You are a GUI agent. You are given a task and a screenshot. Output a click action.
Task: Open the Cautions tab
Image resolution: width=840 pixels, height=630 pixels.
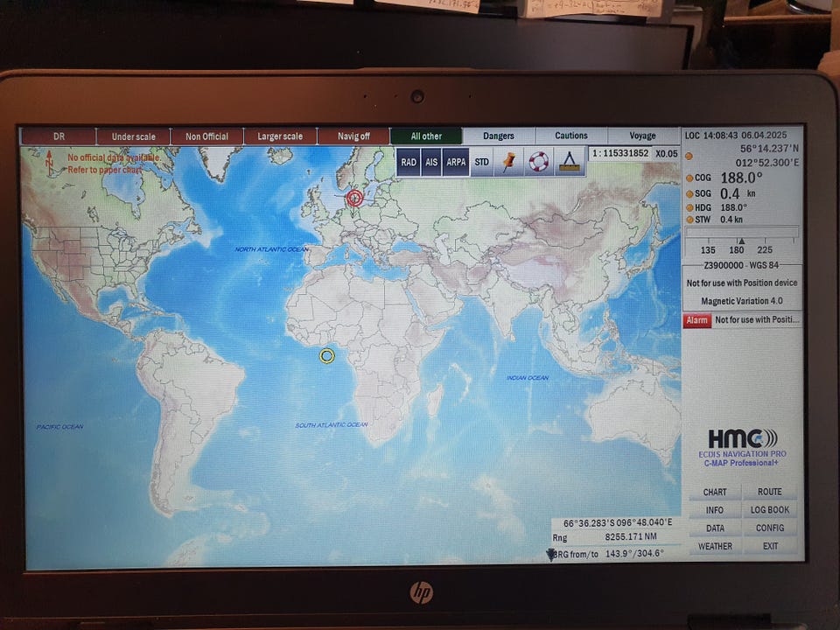(x=571, y=136)
